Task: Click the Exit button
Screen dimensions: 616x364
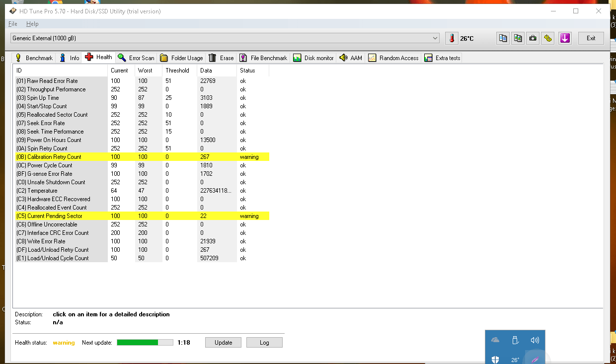Action: pyautogui.click(x=591, y=38)
